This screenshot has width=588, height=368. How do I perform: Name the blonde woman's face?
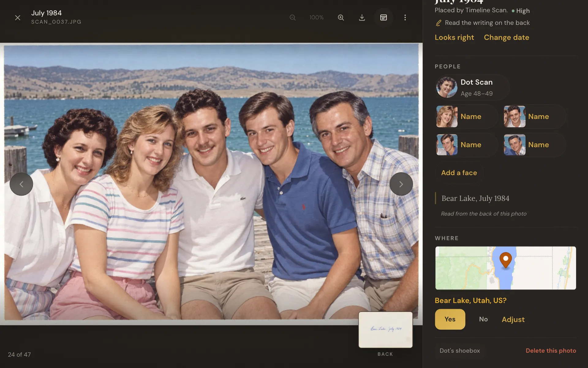tap(466, 117)
